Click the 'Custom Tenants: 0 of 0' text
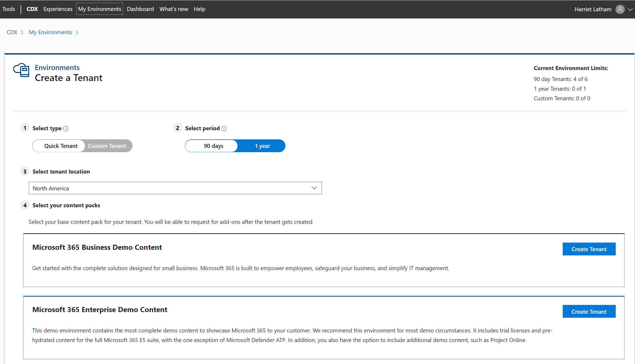 point(562,98)
